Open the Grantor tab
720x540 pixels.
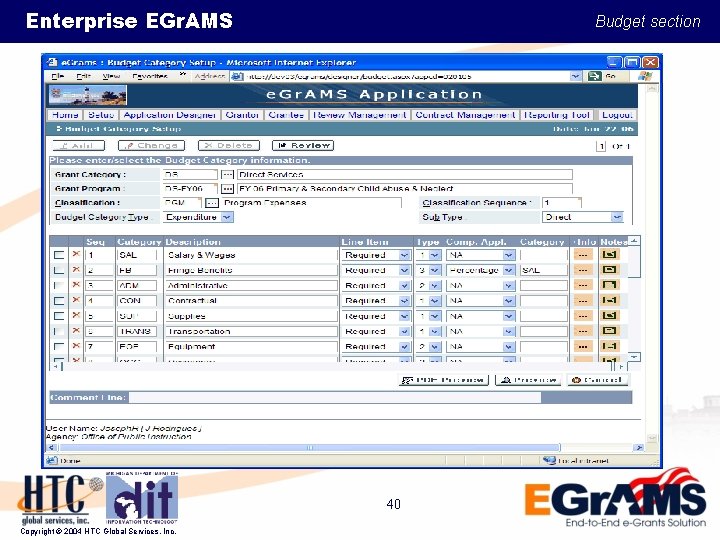coord(242,115)
